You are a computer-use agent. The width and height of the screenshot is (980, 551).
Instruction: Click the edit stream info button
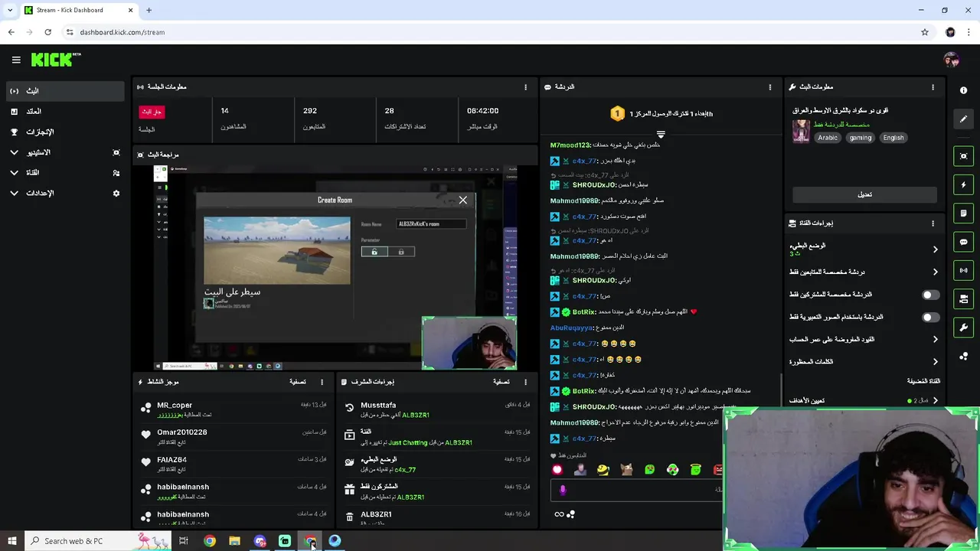864,194
